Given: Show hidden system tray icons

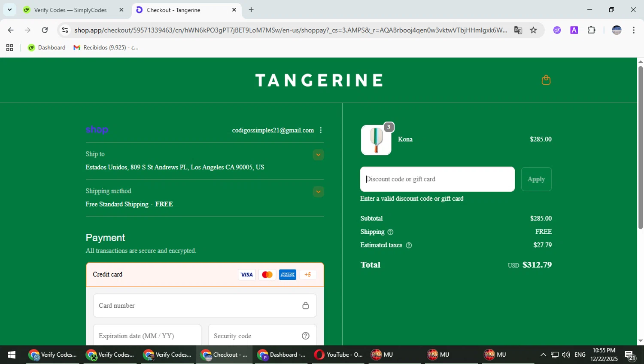Looking at the screenshot, I should pos(543,355).
